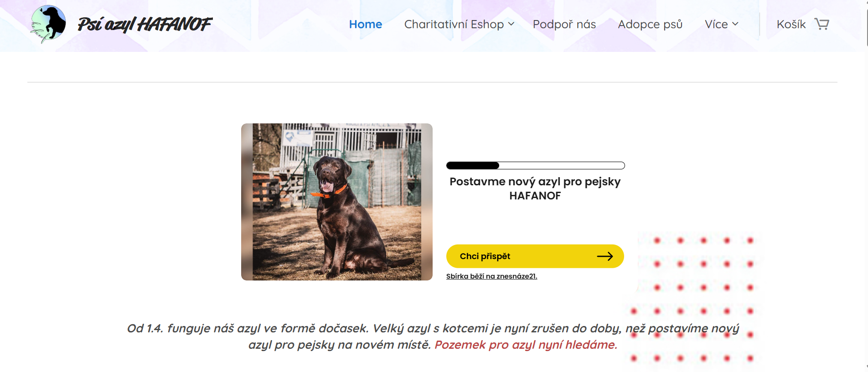
Task: Open the Charitativní Eshop menu
Action: coord(454,24)
